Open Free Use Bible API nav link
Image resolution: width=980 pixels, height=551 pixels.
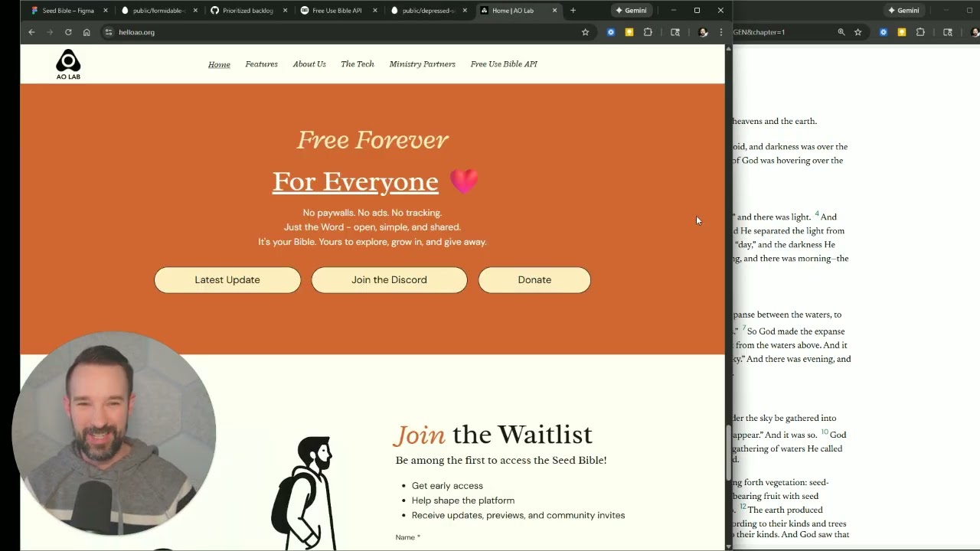tap(504, 64)
